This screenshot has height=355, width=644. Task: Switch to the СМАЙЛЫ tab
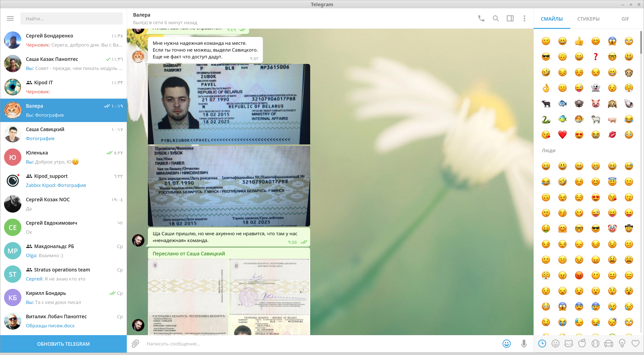point(552,19)
